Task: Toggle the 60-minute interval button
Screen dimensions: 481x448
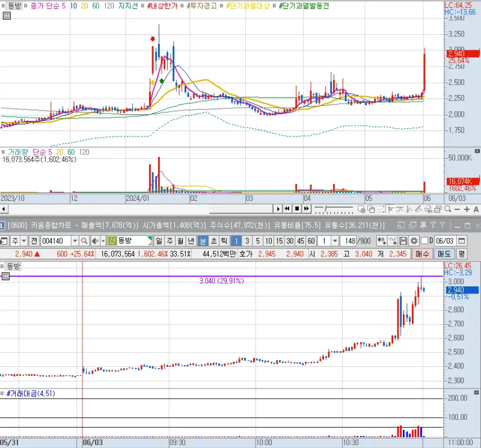Action: (x=311, y=241)
